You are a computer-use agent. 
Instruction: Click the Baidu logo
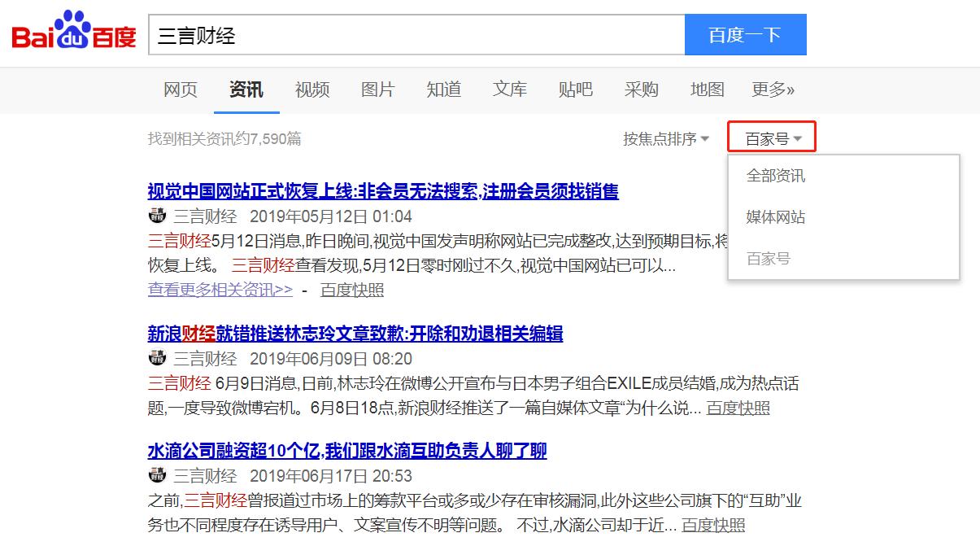coord(73,34)
